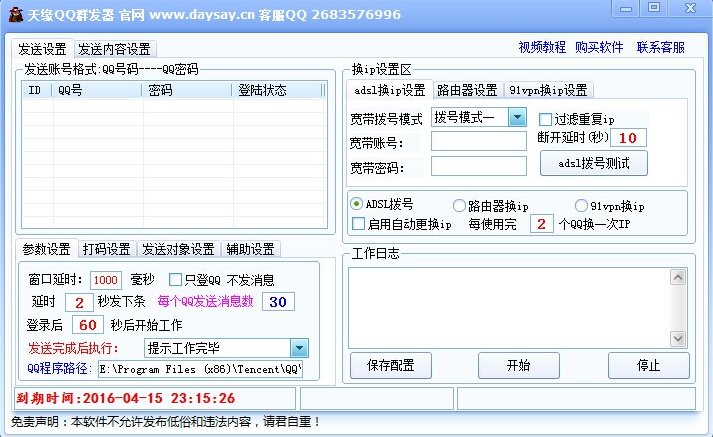This screenshot has width=713, height=437.
Task: Focus 宽带密码 input field
Action: click(x=479, y=166)
